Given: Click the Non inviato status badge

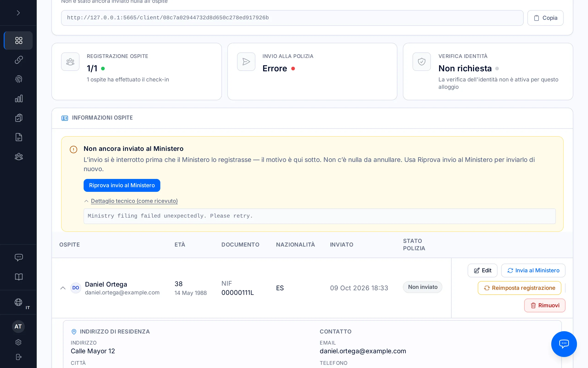Looking at the screenshot, I should [423, 287].
